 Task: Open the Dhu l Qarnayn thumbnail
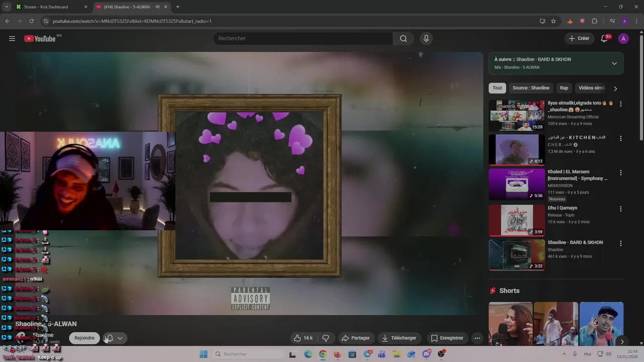[x=517, y=220]
